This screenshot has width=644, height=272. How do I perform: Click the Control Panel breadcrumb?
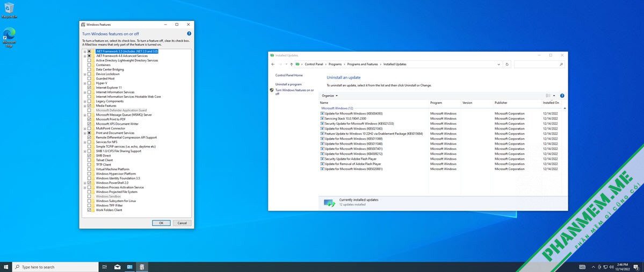[314, 65]
